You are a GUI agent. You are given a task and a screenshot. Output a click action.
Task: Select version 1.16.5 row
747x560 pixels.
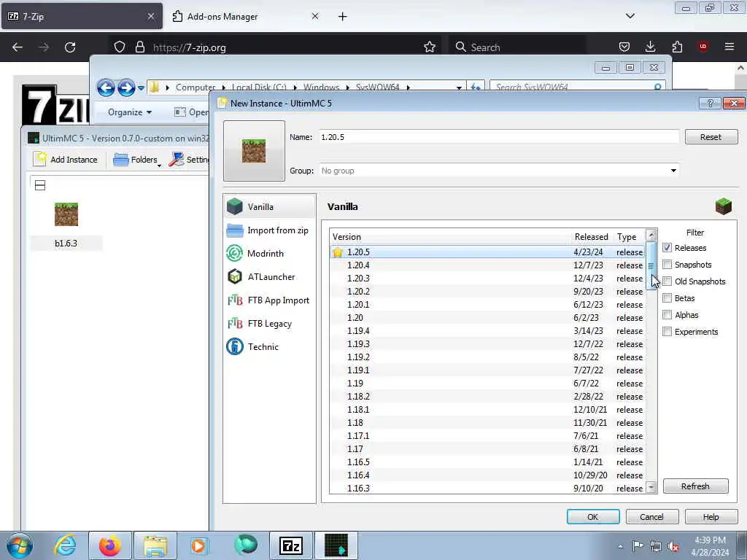487,462
